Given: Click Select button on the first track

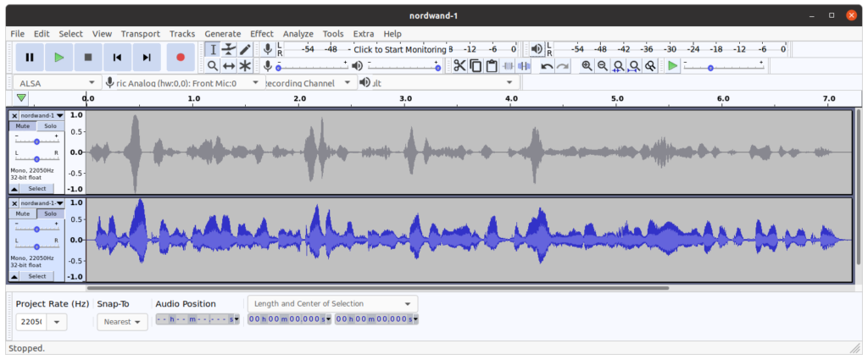Looking at the screenshot, I should coord(37,189).
